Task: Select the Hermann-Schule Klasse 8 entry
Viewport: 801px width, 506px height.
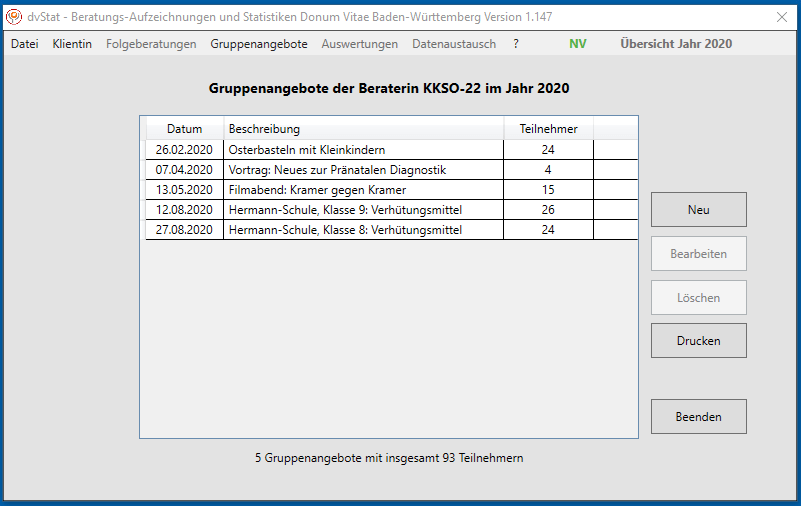Action: (x=345, y=230)
